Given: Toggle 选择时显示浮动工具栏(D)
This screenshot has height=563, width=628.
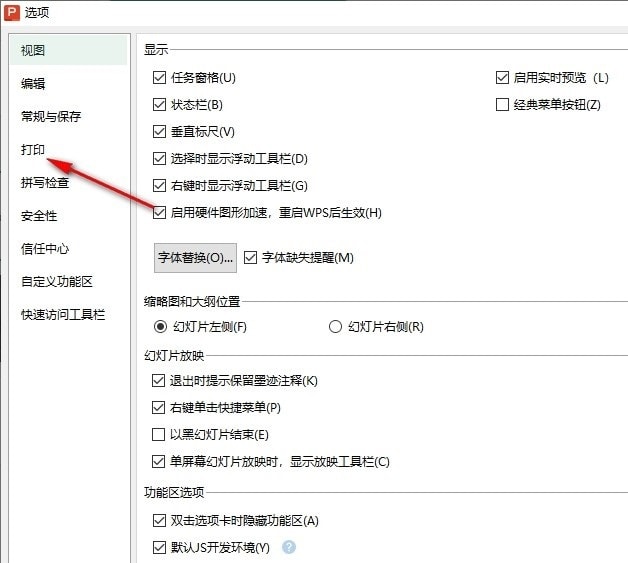Looking at the screenshot, I should tap(159, 159).
